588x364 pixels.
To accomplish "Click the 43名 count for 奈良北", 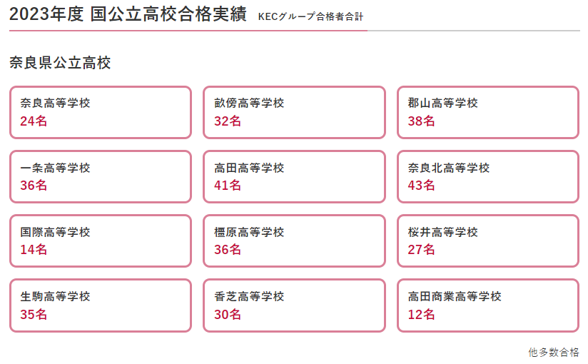I will (421, 185).
